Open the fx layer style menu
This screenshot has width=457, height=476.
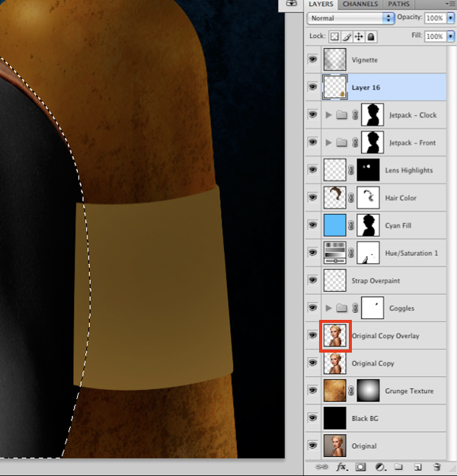click(x=341, y=467)
